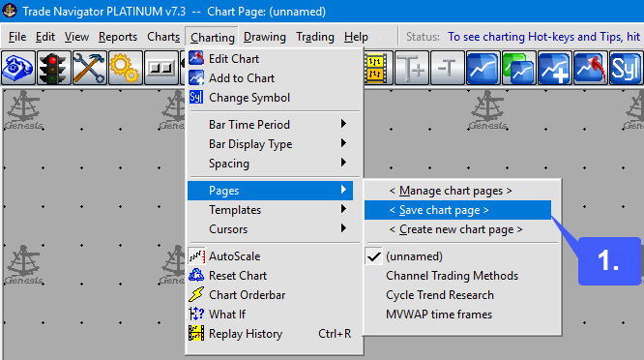Open the hammer and wrench tools icon
644x360 pixels.
point(90,68)
